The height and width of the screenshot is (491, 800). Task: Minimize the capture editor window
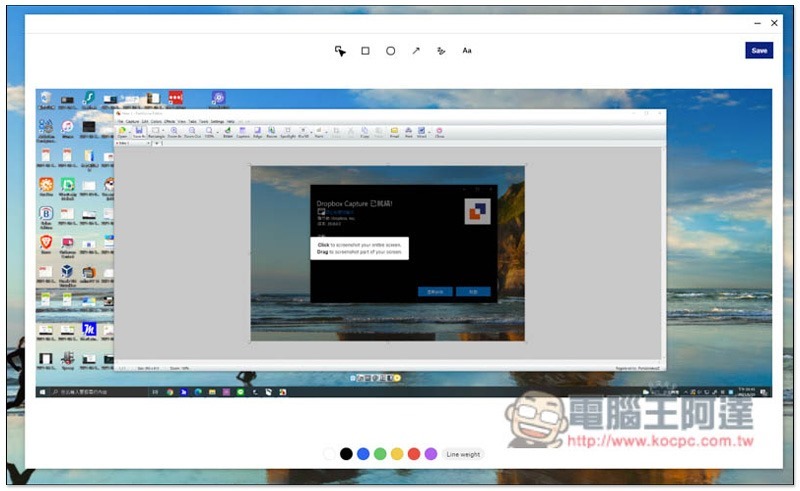pos(757,23)
